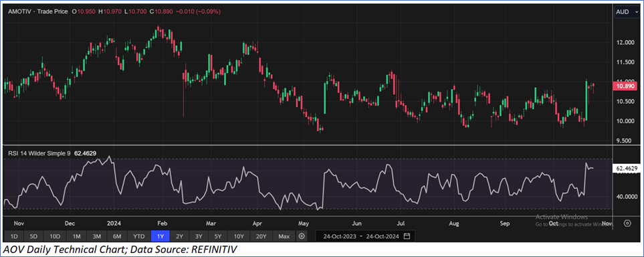Click the 11.500 price axis label
Image resolution: width=644 pixels, height=257 pixels.
625,62
